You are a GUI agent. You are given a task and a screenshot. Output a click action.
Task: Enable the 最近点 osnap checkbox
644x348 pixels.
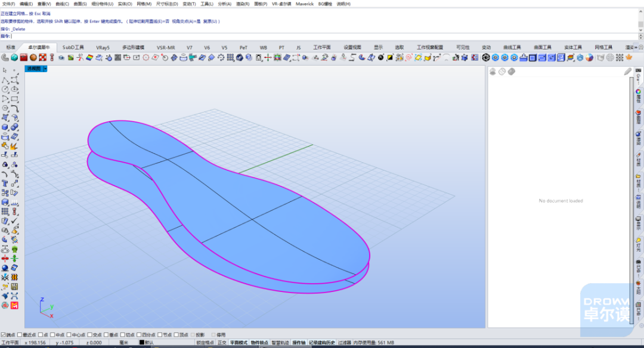(x=19, y=335)
